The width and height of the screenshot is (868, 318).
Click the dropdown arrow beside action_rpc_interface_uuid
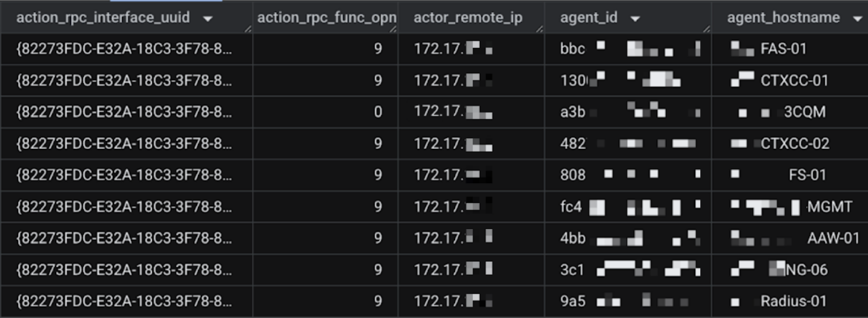click(x=206, y=18)
